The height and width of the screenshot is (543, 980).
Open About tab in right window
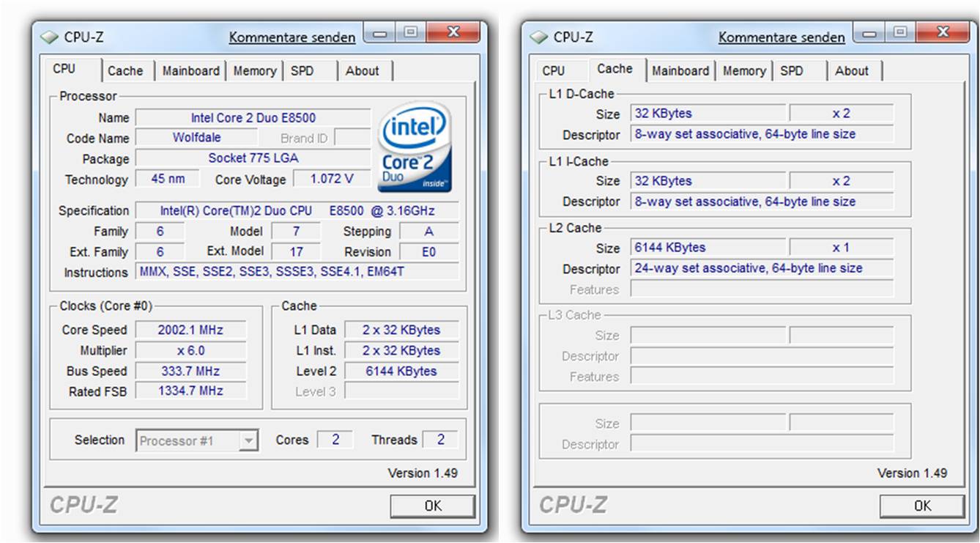click(852, 71)
